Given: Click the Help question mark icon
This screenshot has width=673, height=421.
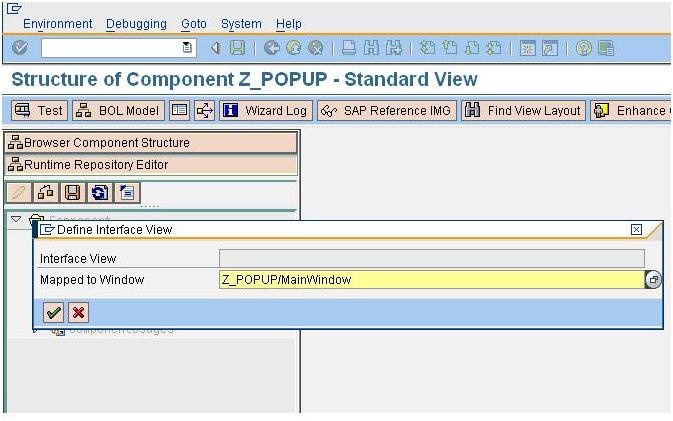Looking at the screenshot, I should pos(584,48).
